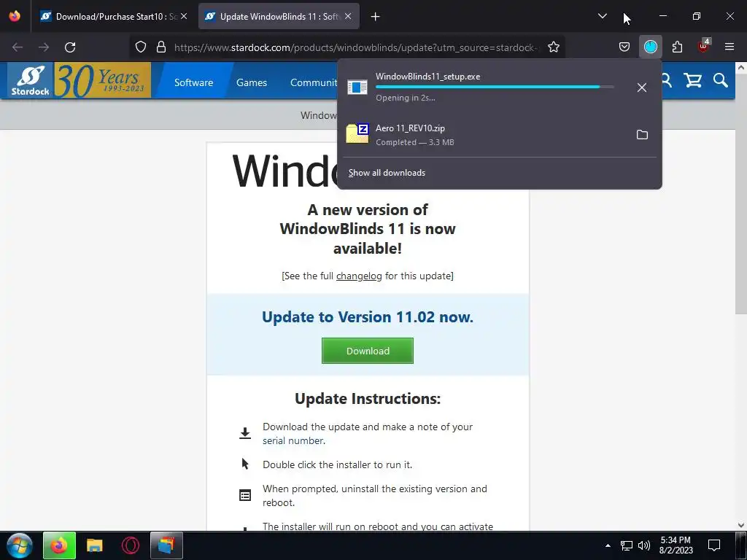Open the blue windows app in taskbar

pos(167,545)
